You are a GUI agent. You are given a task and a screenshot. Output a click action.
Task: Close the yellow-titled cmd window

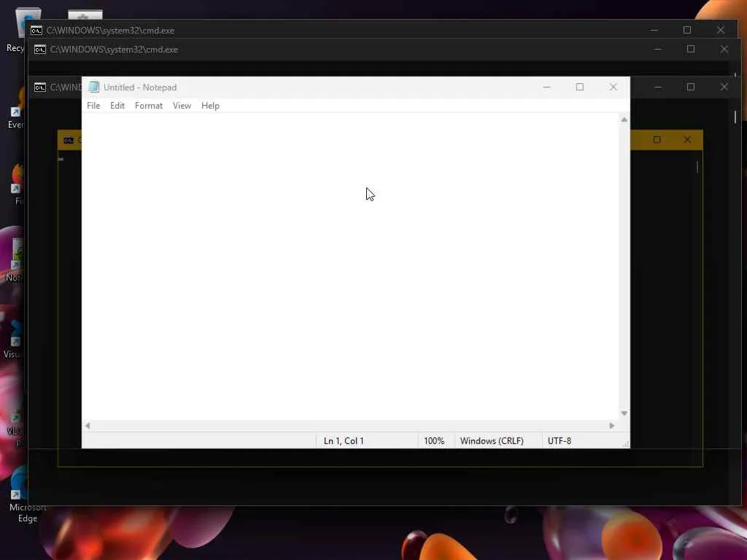687,139
